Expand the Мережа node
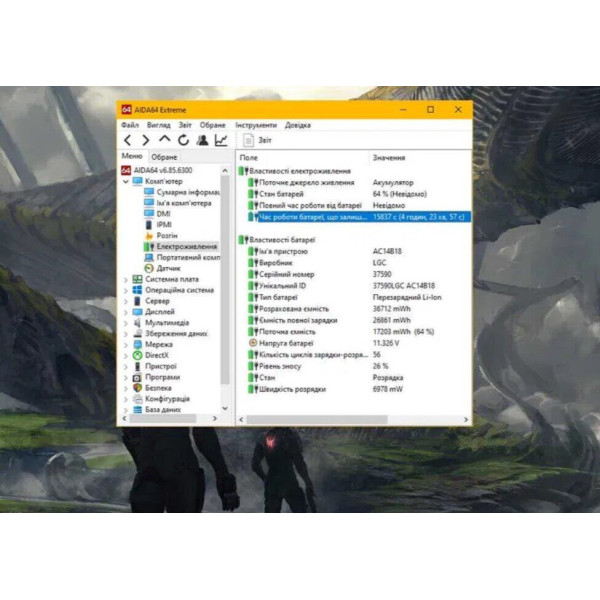Screen dimensions: 600x600 pyautogui.click(x=126, y=345)
